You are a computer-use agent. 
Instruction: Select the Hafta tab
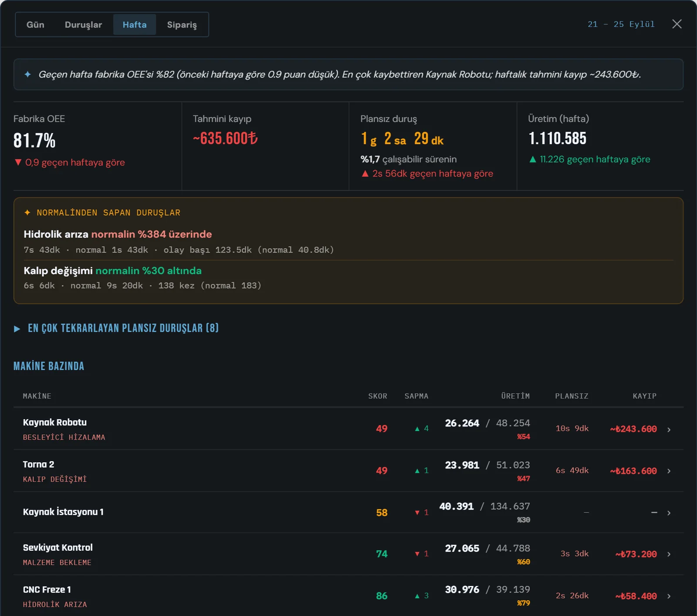coord(135,25)
